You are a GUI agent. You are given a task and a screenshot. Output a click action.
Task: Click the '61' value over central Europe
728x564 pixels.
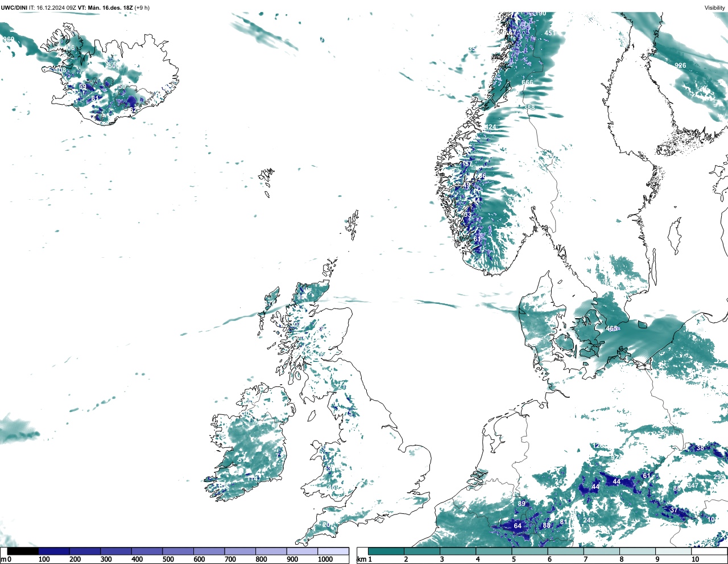646,476
